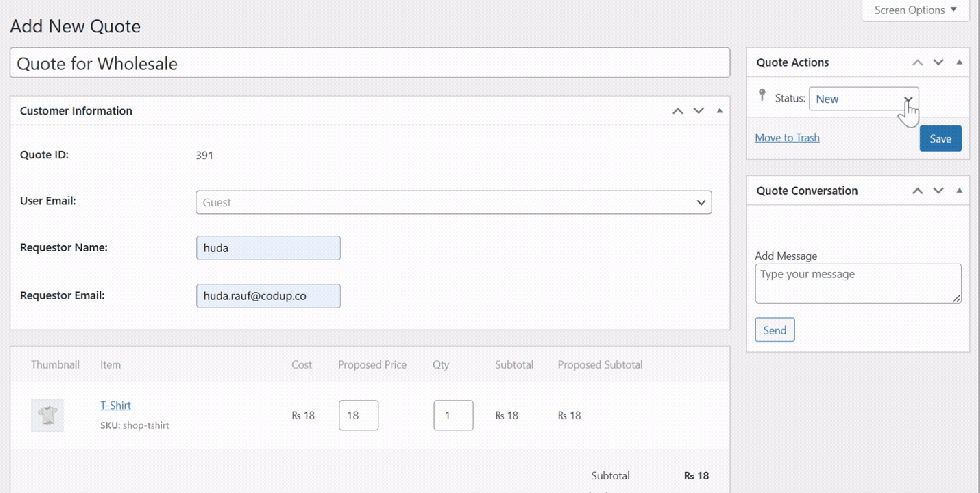Click the status pin icon
Image resolution: width=980 pixels, height=493 pixels.
[x=762, y=97]
